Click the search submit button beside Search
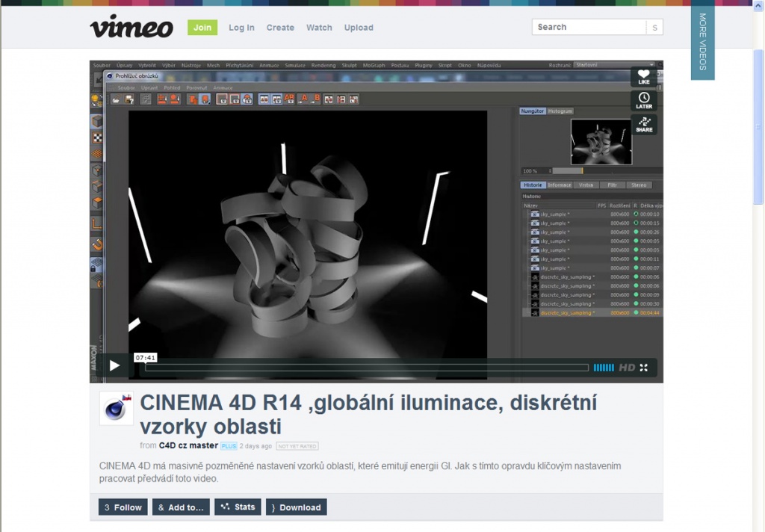765x532 pixels. (x=654, y=28)
